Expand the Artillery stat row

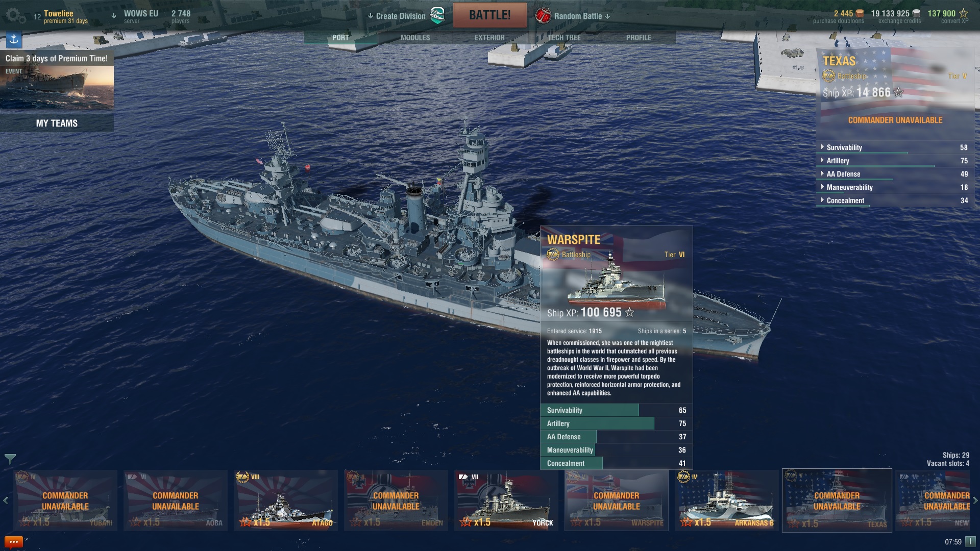pos(894,161)
